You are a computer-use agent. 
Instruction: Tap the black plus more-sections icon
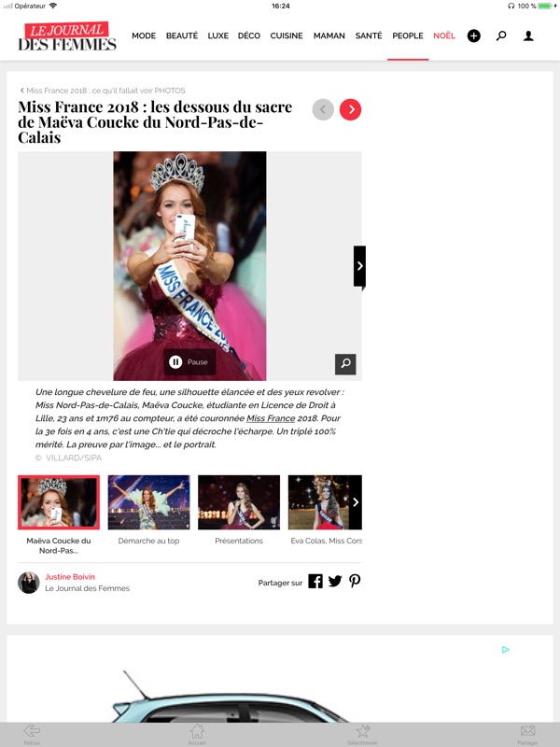[x=473, y=35]
